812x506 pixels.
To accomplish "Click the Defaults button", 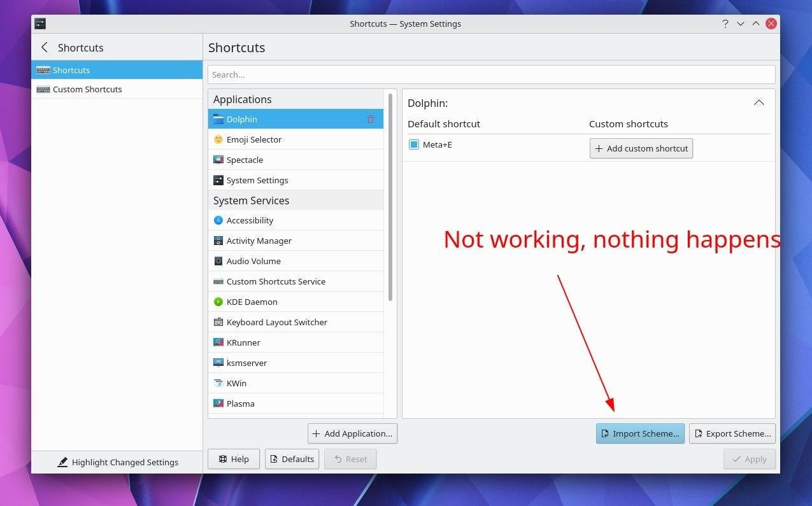I will [292, 459].
